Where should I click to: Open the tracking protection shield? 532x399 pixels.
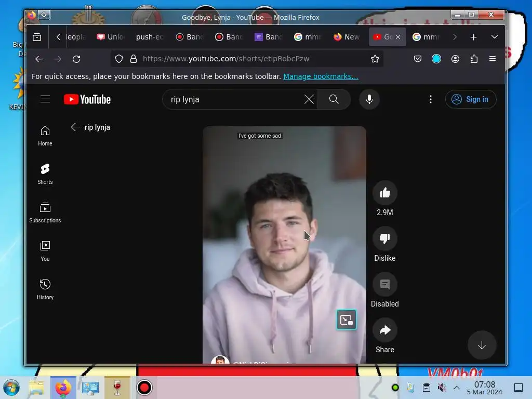point(119,59)
